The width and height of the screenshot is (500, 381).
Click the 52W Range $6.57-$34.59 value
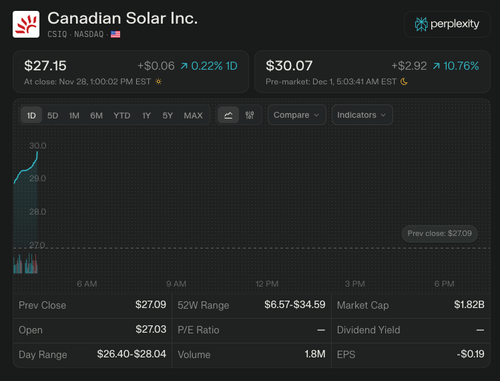295,304
